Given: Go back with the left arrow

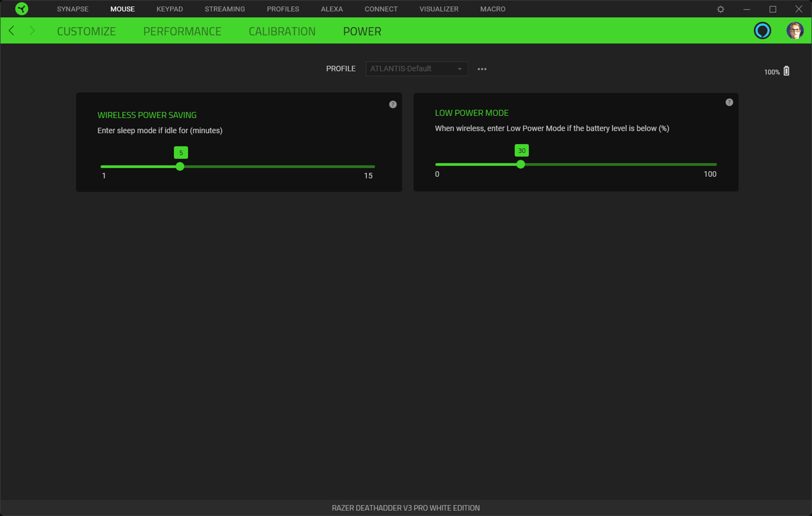Looking at the screenshot, I should 12,31.
